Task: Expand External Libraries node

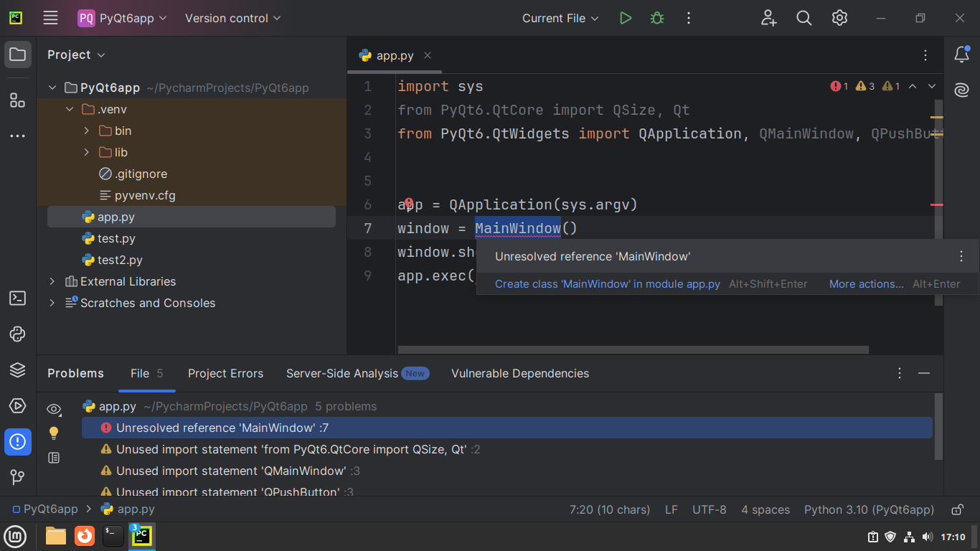Action: [52, 281]
